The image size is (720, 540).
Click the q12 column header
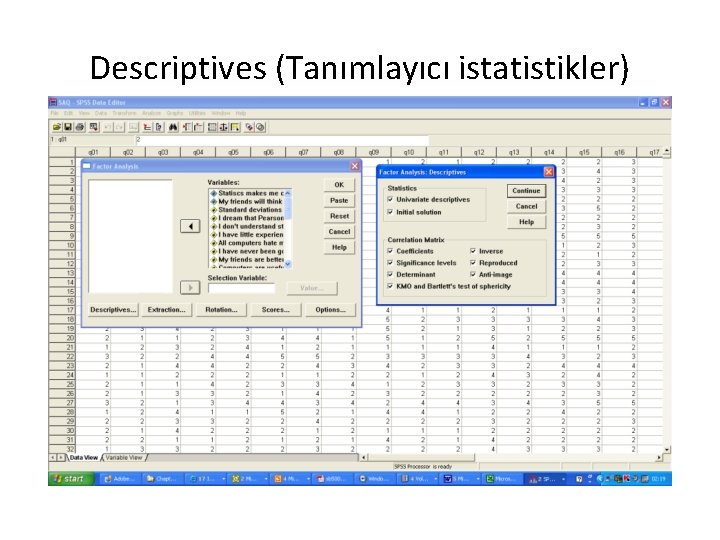[479, 152]
